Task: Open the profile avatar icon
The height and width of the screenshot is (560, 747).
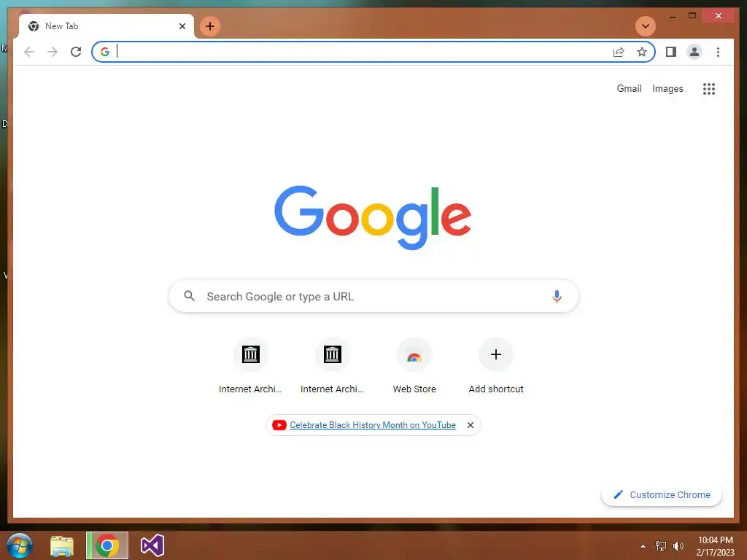Action: pos(694,52)
